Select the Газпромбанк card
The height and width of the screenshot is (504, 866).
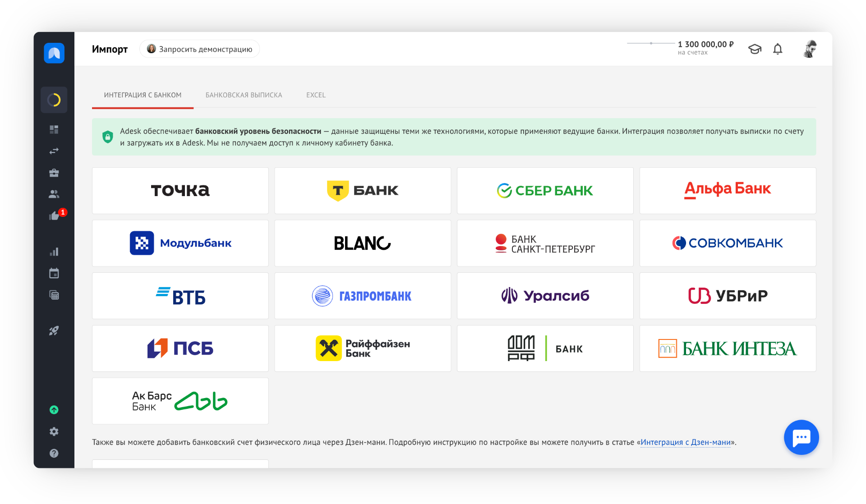363,296
